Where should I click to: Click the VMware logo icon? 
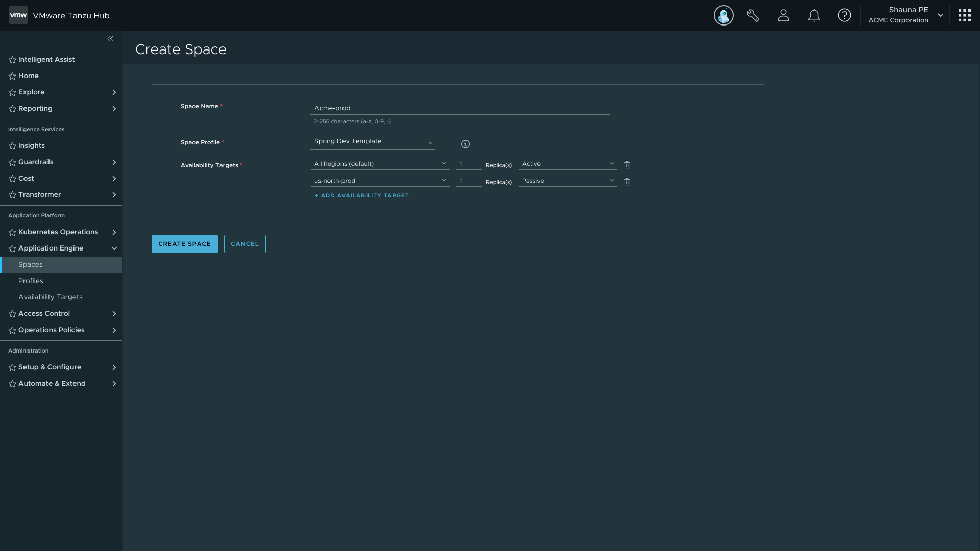[x=18, y=15]
